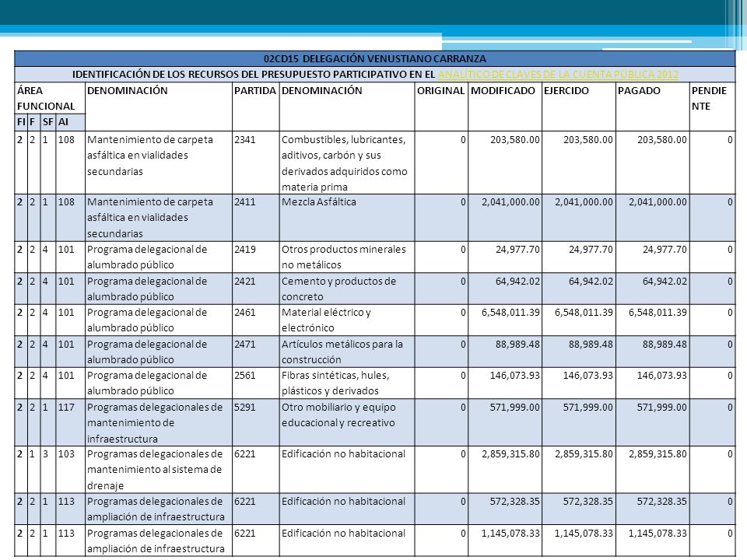This screenshot has width=747, height=560.
Task: Click the AI sub-header cell
Action: point(71,122)
